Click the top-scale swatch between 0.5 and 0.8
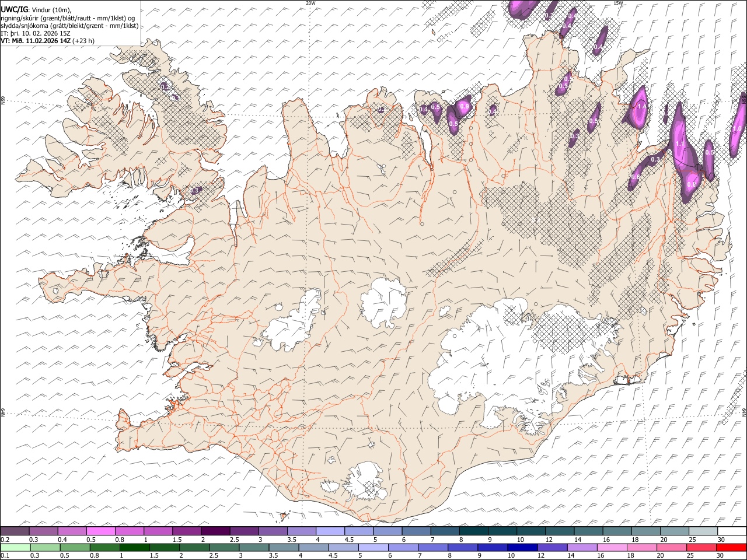 (100, 531)
